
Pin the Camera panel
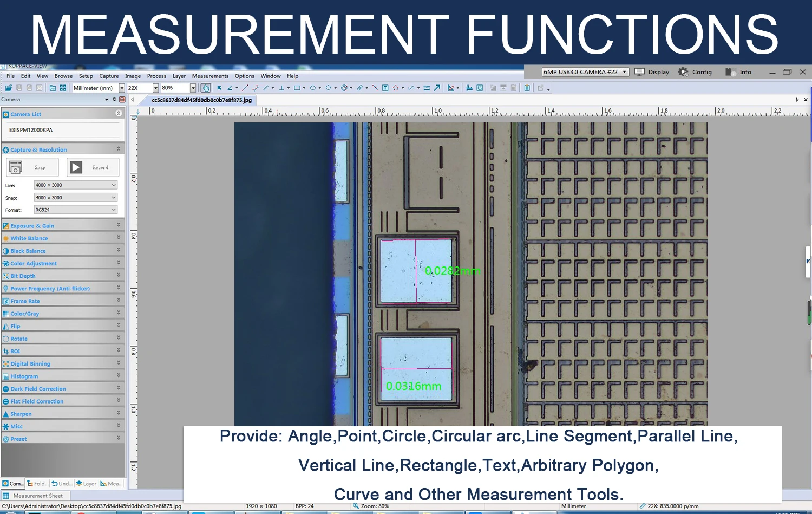coord(114,100)
